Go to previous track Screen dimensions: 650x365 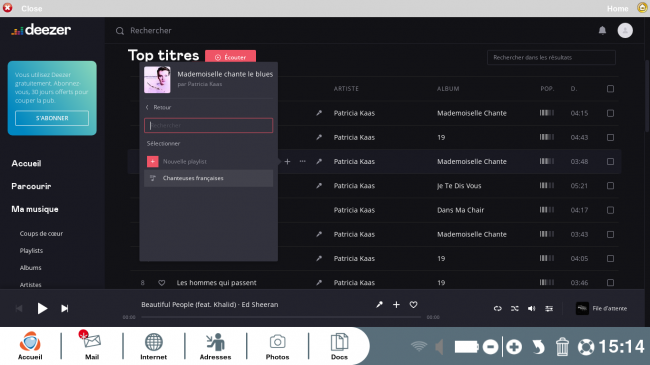click(19, 308)
